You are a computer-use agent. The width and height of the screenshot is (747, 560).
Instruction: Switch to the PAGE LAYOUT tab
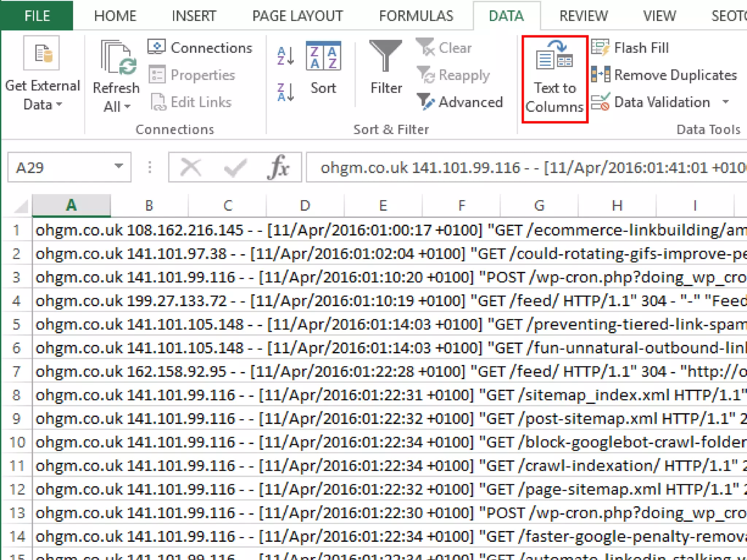coord(297,16)
